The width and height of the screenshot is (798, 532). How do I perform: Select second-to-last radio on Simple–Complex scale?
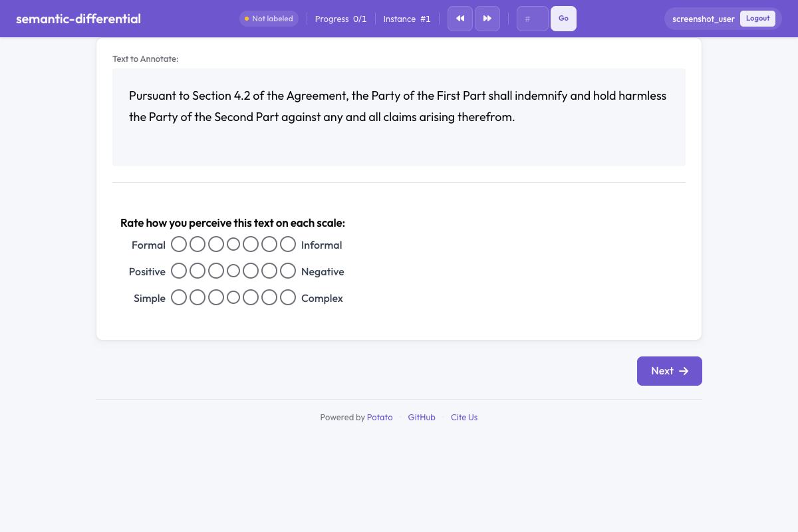[x=269, y=298]
